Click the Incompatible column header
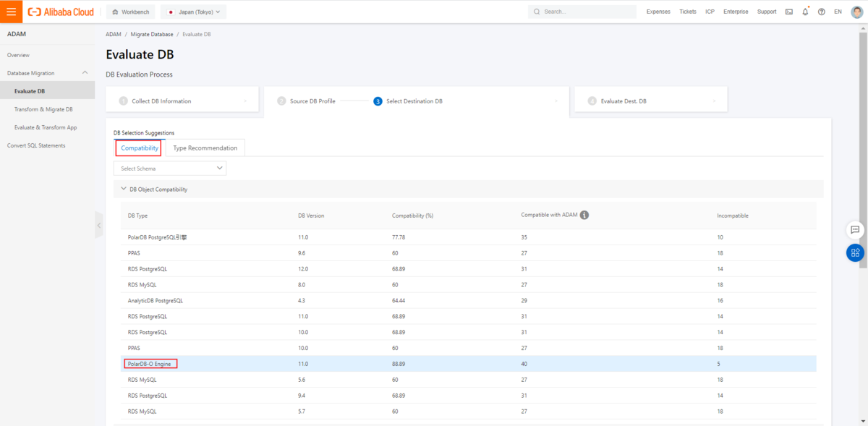 (x=733, y=216)
